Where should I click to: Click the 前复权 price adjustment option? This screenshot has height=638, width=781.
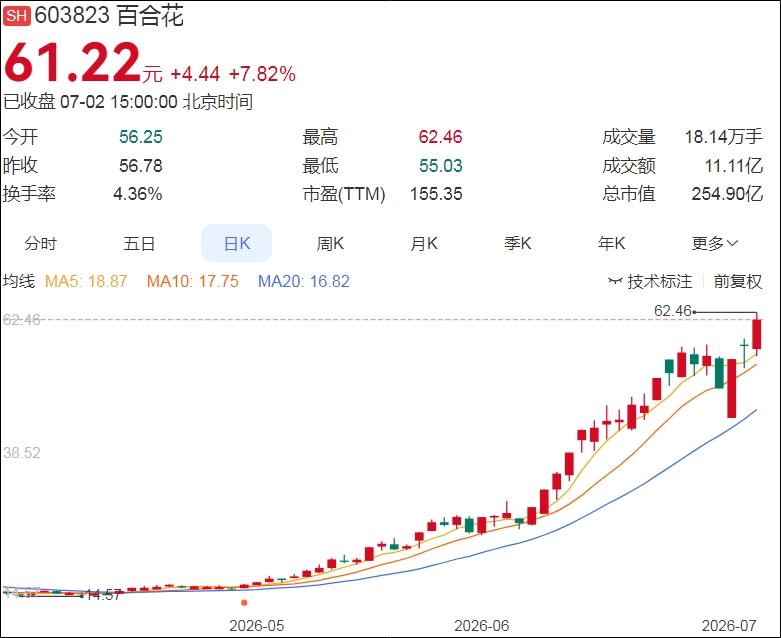coord(738,281)
